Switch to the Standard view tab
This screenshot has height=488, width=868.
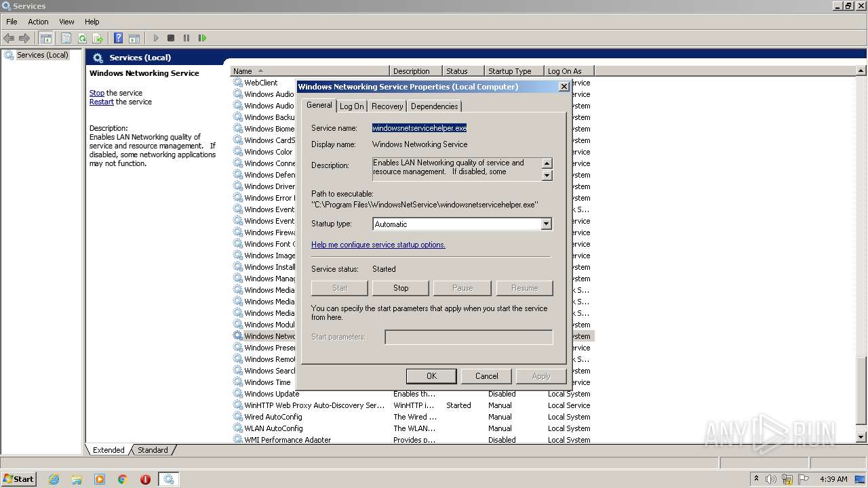pyautogui.click(x=153, y=450)
